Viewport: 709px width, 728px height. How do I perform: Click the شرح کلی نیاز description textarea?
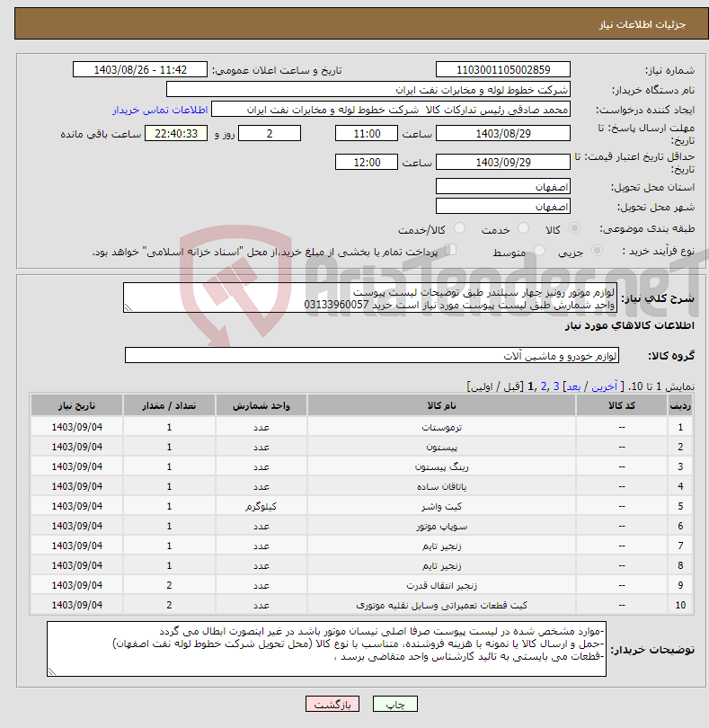370,297
